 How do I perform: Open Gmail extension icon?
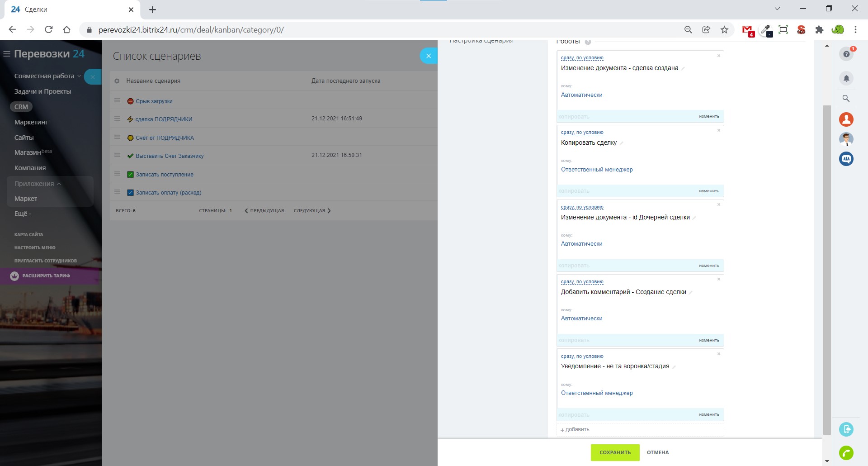(748, 30)
